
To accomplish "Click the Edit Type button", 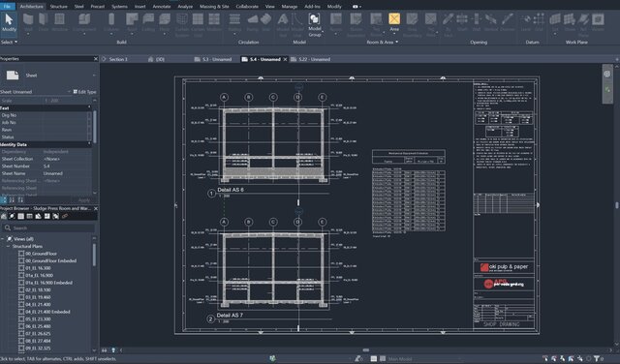I will coord(84,92).
